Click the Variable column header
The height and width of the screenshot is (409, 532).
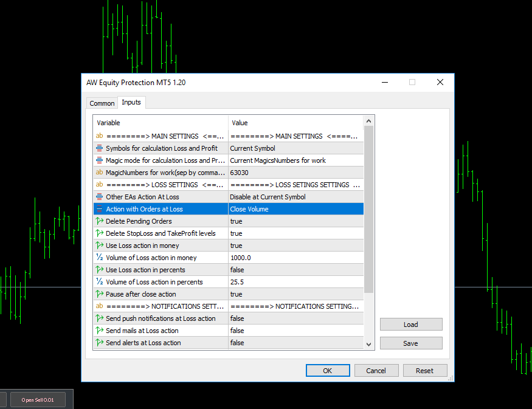[x=161, y=123]
